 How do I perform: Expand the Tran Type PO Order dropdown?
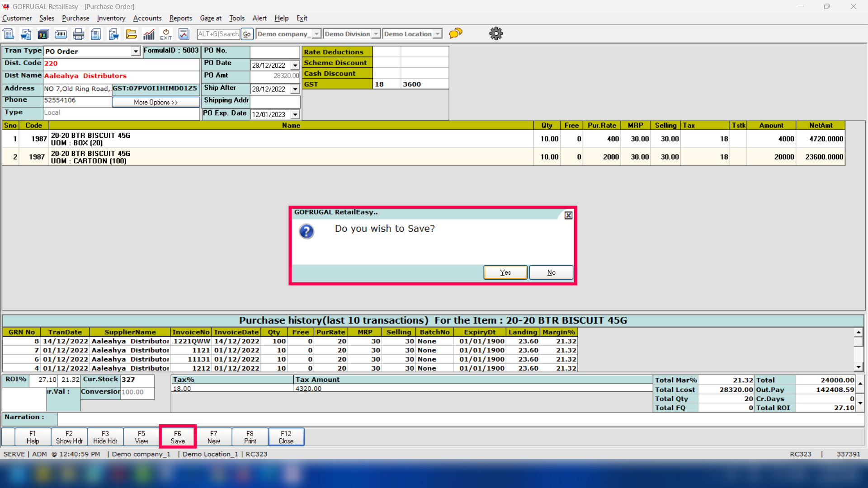click(x=136, y=52)
